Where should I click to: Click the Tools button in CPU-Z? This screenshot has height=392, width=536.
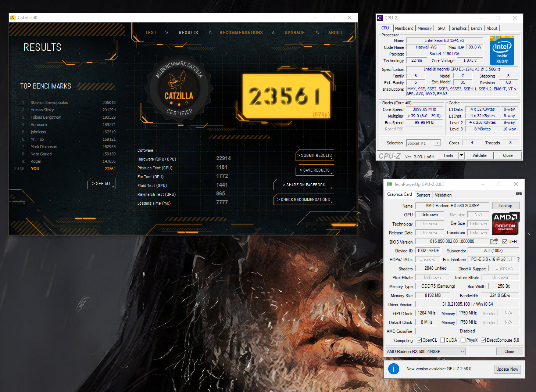pyautogui.click(x=448, y=155)
